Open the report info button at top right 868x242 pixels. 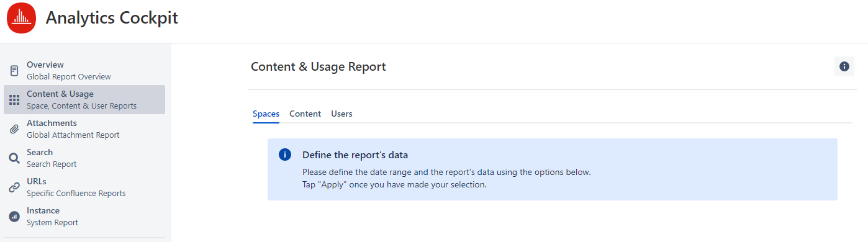pyautogui.click(x=844, y=66)
